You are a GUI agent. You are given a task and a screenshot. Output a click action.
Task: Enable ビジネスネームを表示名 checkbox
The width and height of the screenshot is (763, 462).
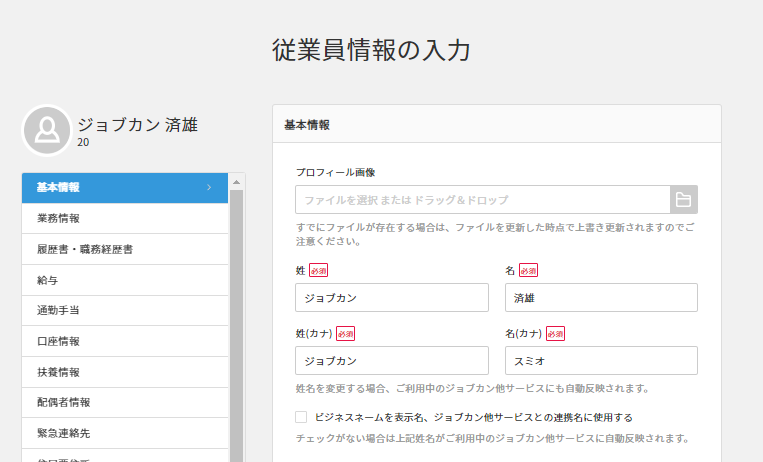point(301,417)
